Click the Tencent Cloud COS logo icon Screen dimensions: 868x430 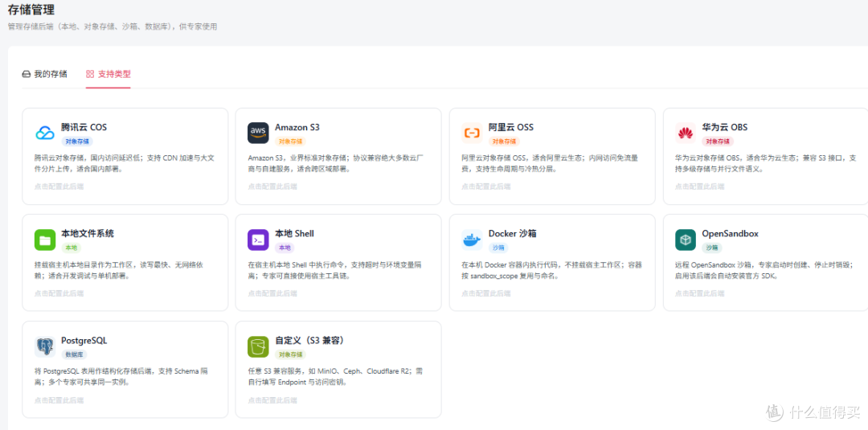(45, 133)
